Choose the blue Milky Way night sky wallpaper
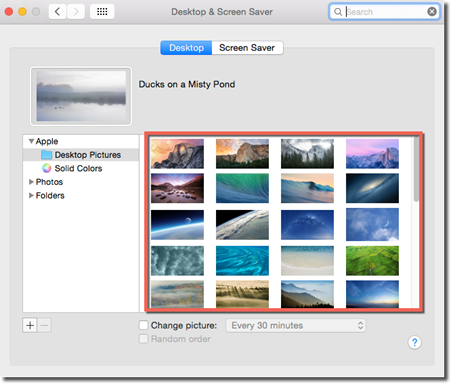451x384 pixels. 307,225
